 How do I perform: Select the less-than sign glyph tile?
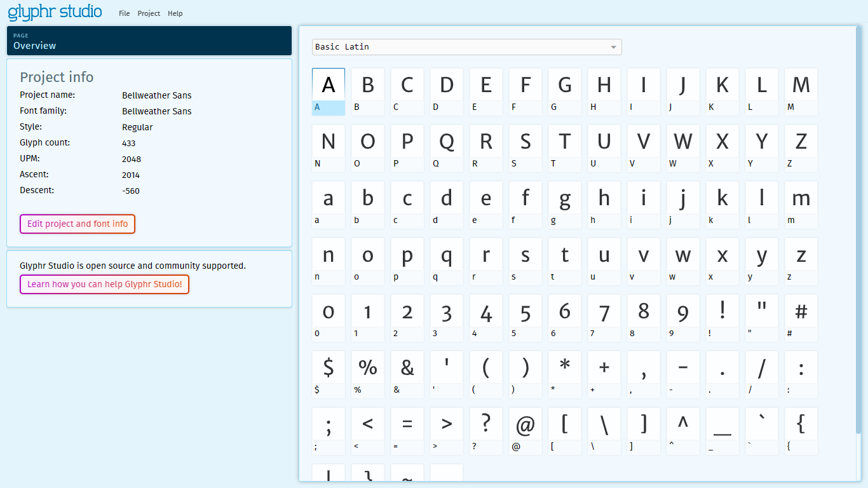(368, 431)
